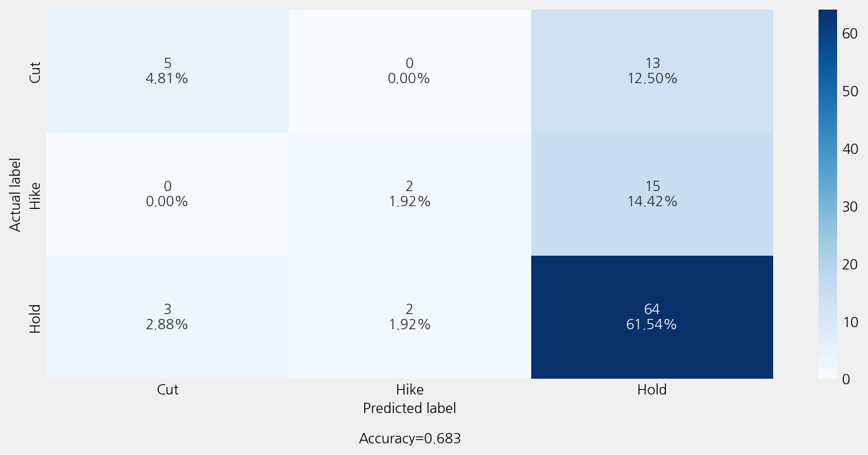Click the colorbar tick label 60
The height and width of the screenshot is (455, 868).
[x=849, y=33]
